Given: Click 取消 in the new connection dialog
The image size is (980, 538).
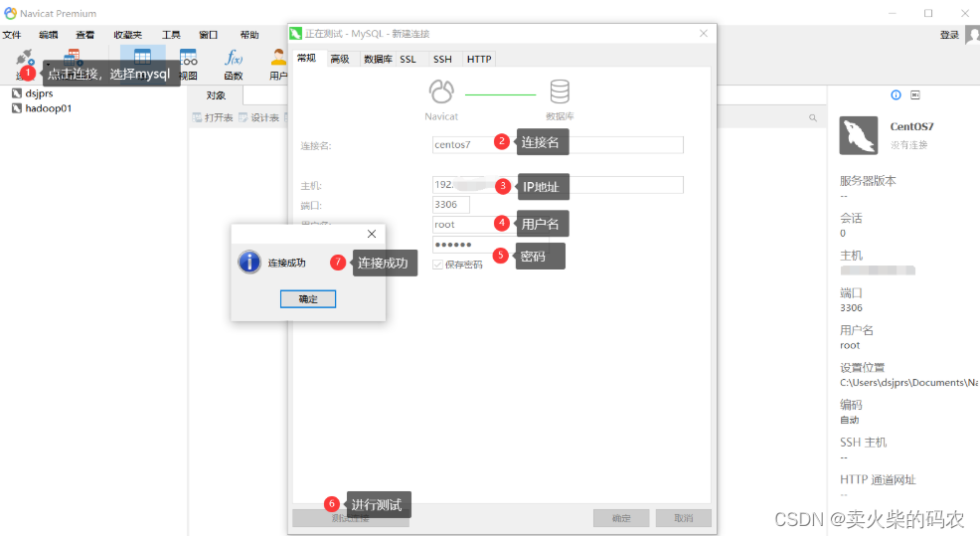Looking at the screenshot, I should tap(684, 518).
